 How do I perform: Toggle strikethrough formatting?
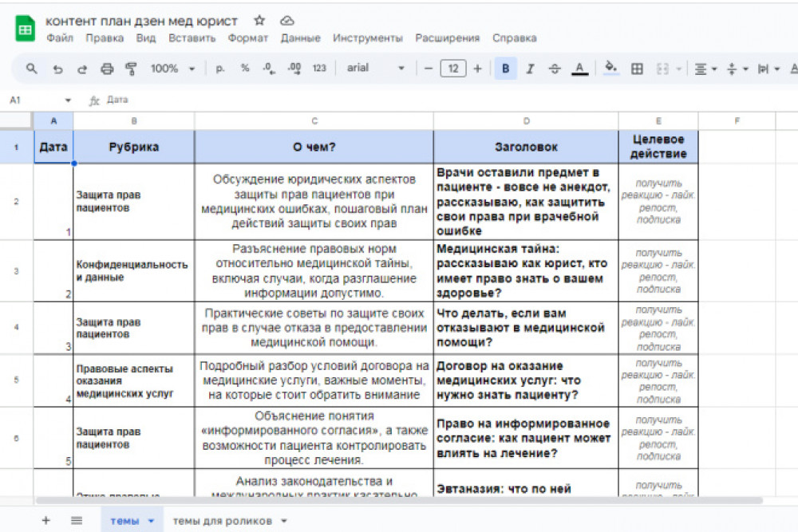(x=555, y=69)
